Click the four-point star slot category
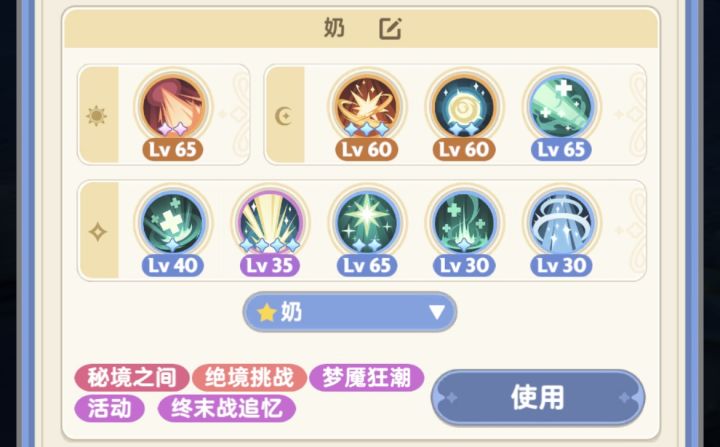Viewport: 720px width, 447px height. click(x=98, y=232)
